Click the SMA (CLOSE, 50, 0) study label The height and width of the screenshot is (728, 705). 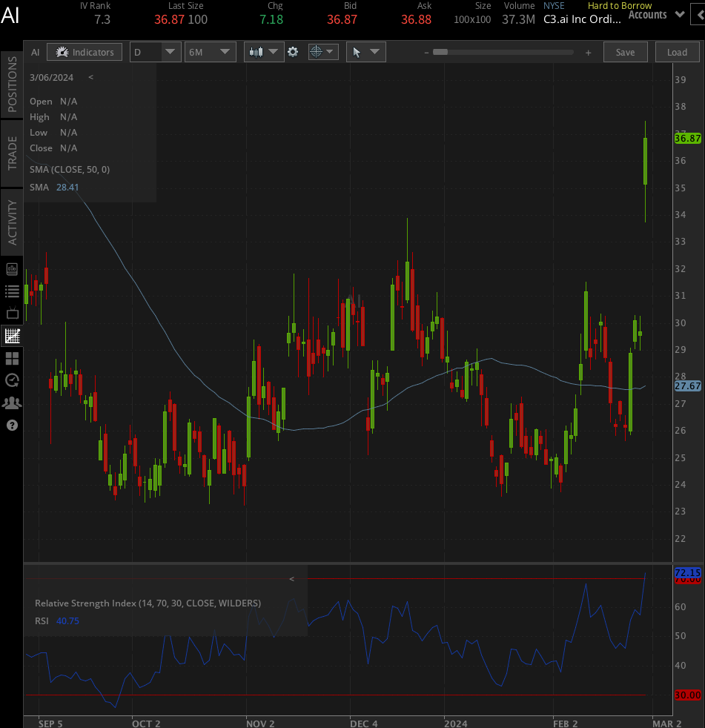[70, 170]
